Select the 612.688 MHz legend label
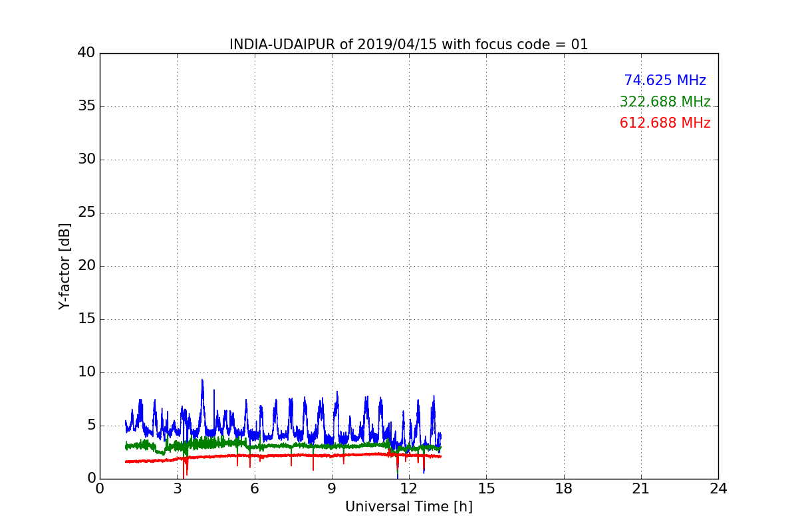Screen dimensions: 798x532 click(x=664, y=123)
